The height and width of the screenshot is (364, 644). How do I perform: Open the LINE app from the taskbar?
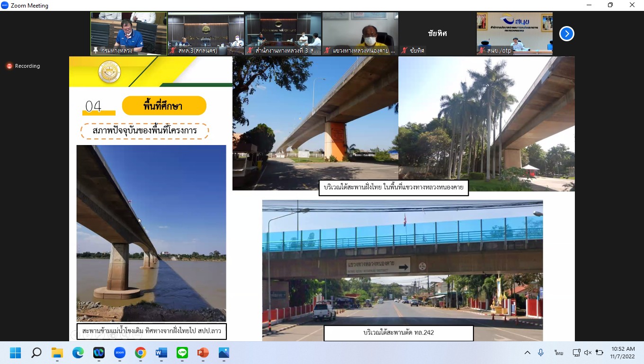click(182, 353)
